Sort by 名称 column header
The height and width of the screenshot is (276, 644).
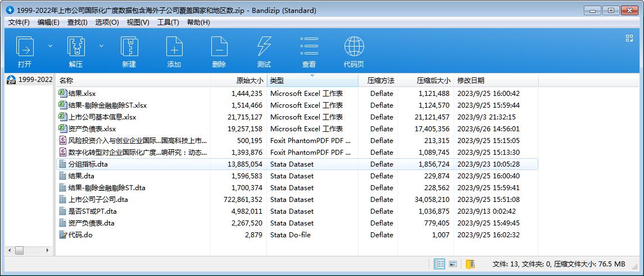tap(133, 81)
